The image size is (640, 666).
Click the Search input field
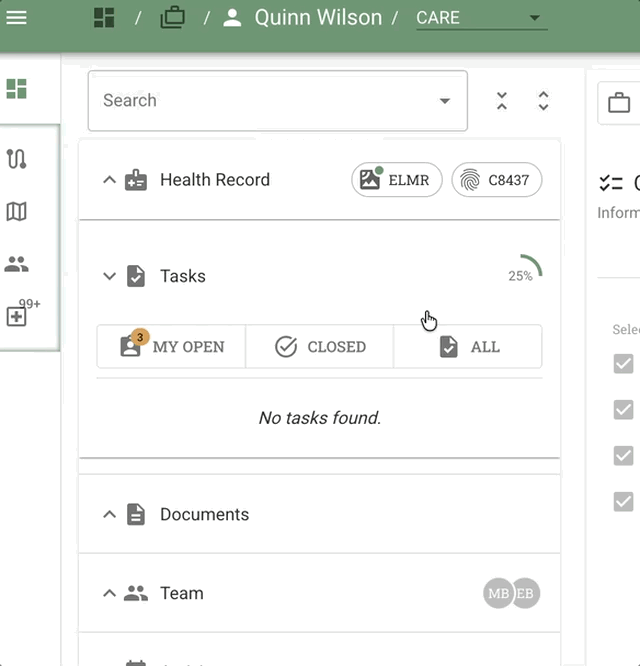[x=265, y=101]
